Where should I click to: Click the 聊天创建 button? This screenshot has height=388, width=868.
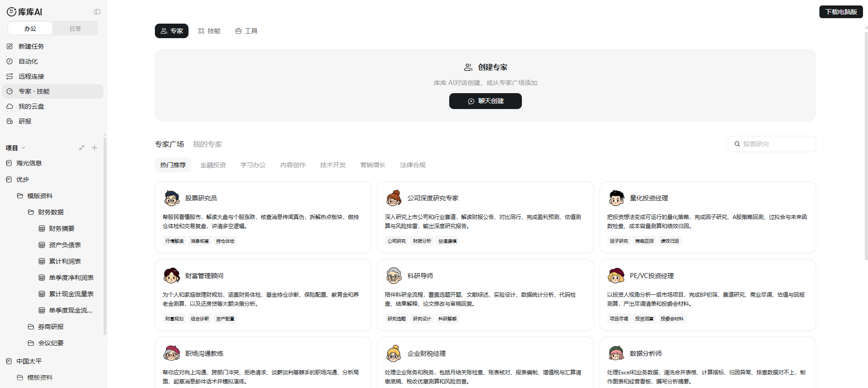485,101
